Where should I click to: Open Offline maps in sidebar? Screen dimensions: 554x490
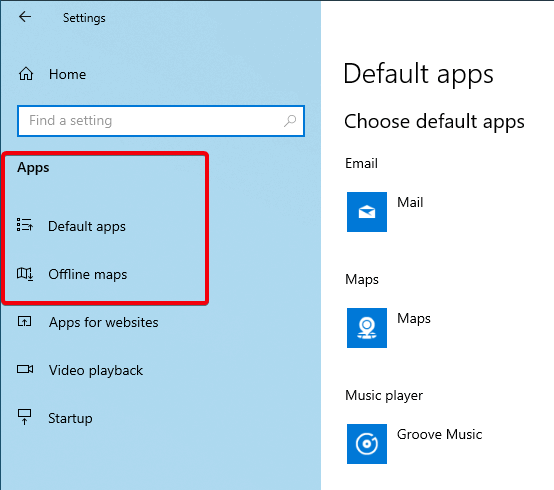click(88, 274)
